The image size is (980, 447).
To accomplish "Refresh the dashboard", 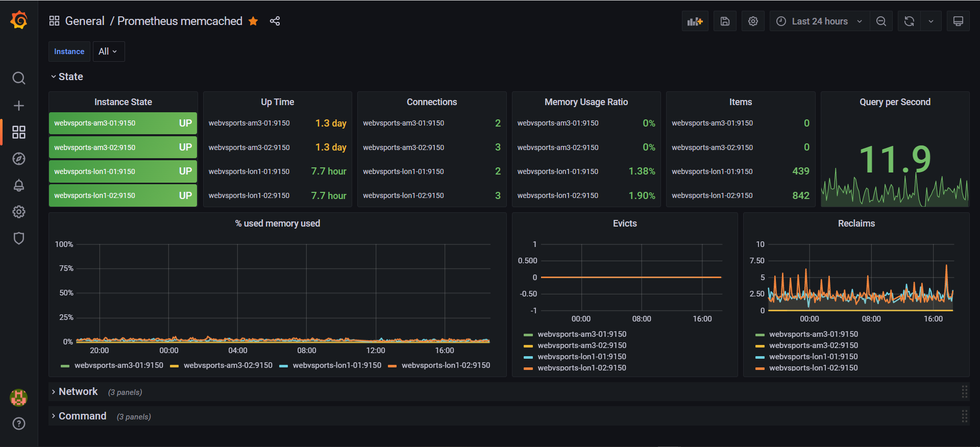I will (x=909, y=21).
